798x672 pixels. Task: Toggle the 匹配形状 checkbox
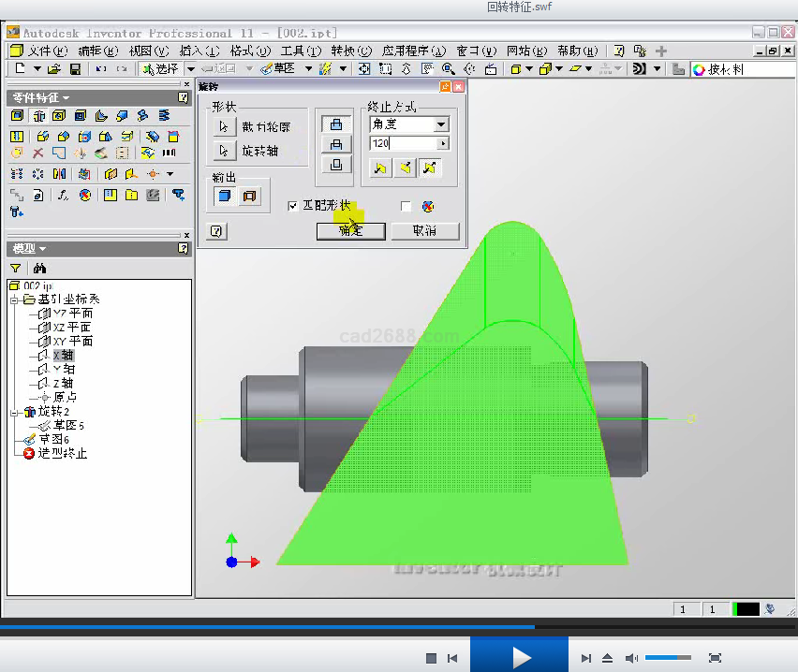click(x=293, y=206)
